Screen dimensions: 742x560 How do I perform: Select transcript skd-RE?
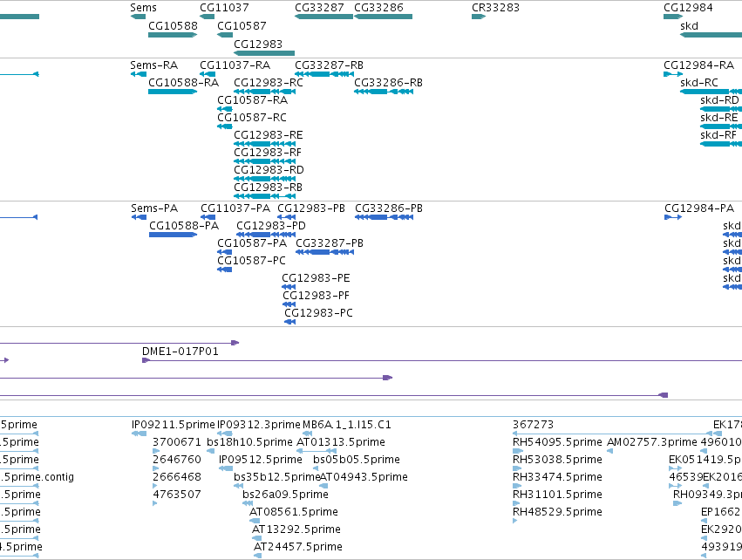(x=719, y=118)
